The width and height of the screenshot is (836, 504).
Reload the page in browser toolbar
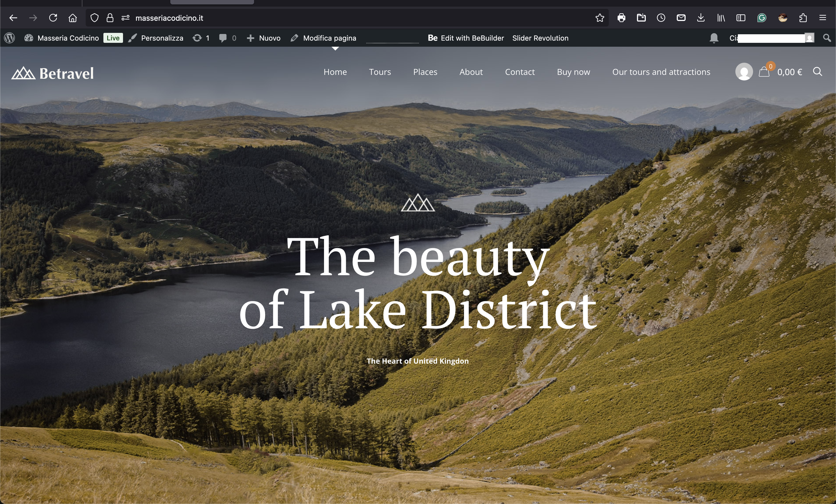click(x=53, y=18)
